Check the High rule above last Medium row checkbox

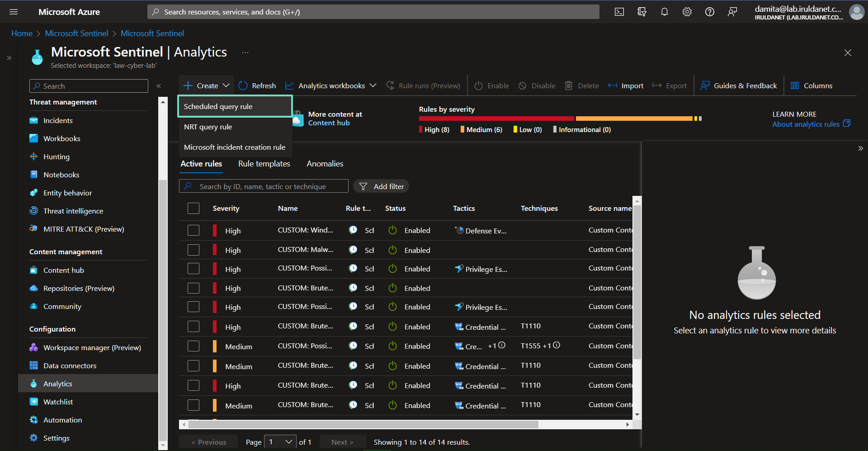point(193,385)
